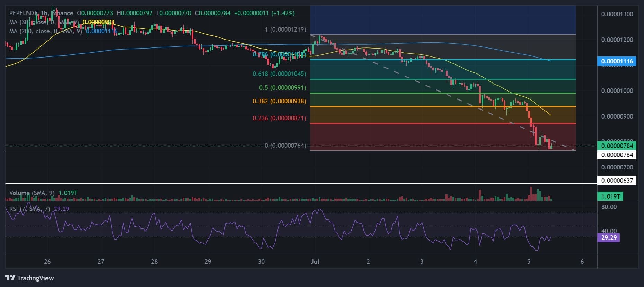The width and height of the screenshot is (644, 287).
Task: Click the 0.236 Fibonacci red label
Action: tap(279, 118)
